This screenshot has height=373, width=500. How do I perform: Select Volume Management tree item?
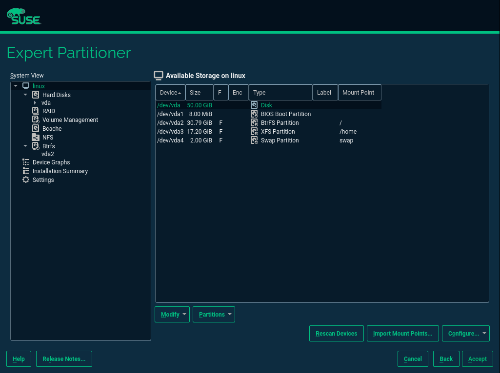point(70,120)
